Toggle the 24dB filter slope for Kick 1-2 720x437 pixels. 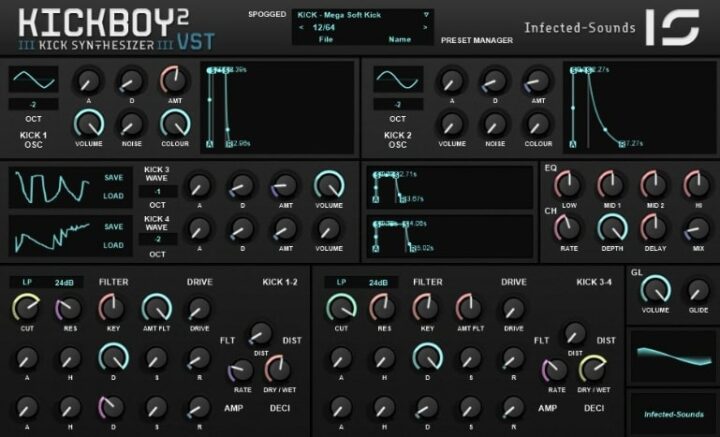pyautogui.click(x=65, y=283)
